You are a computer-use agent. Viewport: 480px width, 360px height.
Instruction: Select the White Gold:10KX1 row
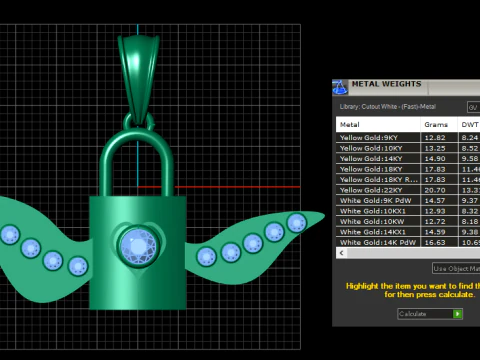[408, 211]
